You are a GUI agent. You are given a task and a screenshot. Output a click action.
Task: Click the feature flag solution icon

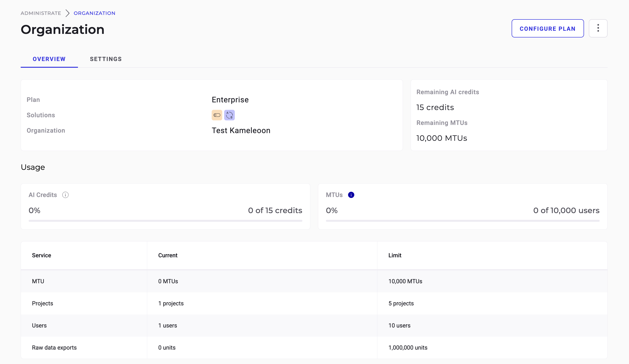click(217, 115)
